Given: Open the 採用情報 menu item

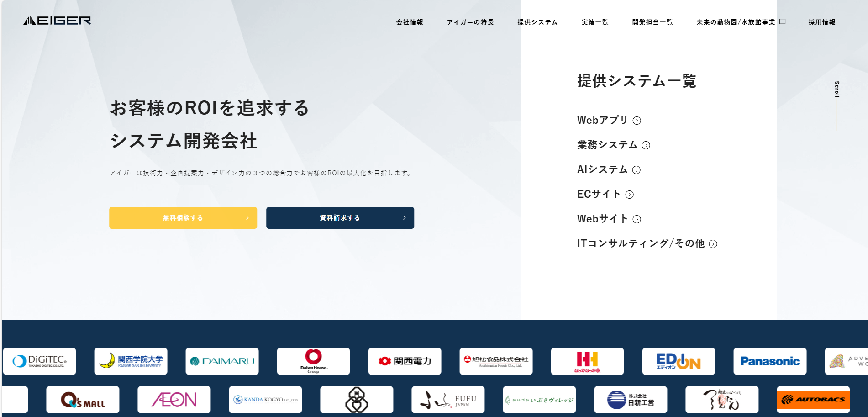Looking at the screenshot, I should coord(822,22).
